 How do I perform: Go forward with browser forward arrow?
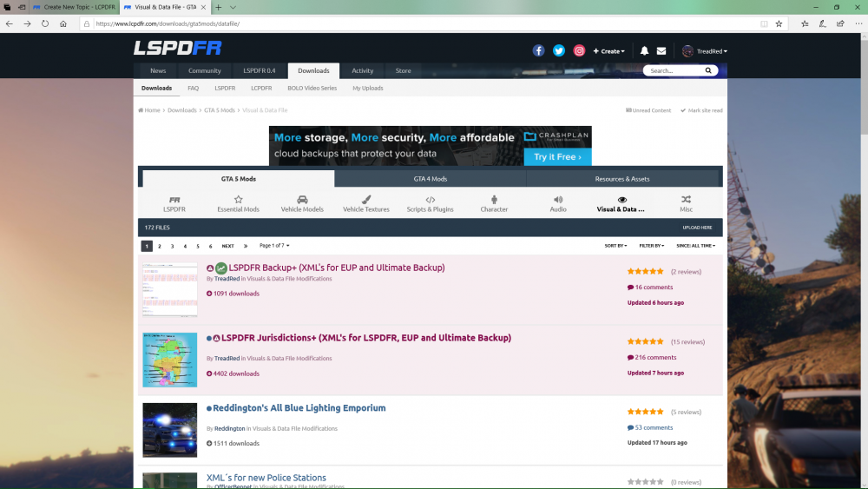27,23
